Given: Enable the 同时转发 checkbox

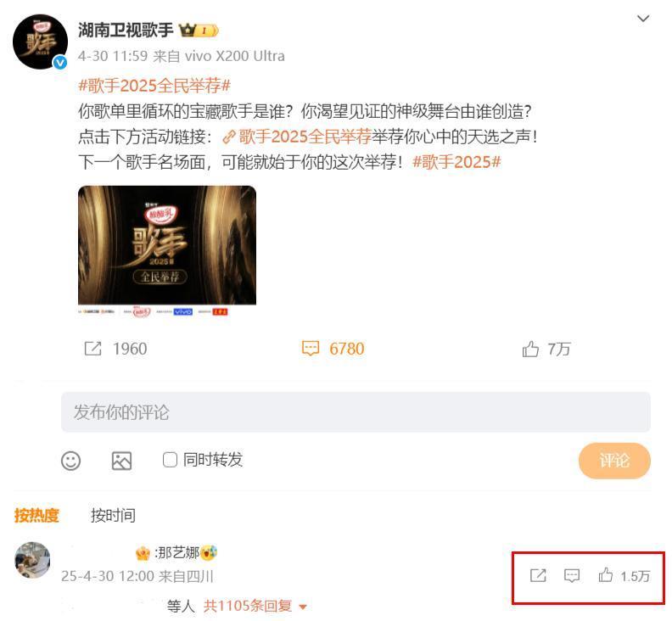Looking at the screenshot, I should [170, 460].
